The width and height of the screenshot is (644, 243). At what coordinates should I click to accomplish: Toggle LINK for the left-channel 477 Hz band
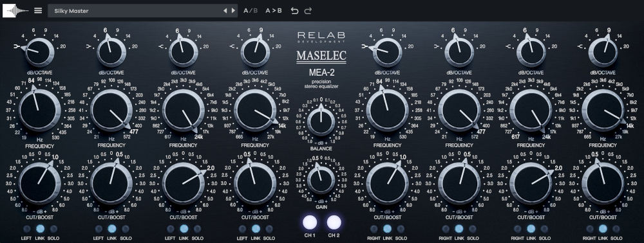pyautogui.click(x=112, y=229)
